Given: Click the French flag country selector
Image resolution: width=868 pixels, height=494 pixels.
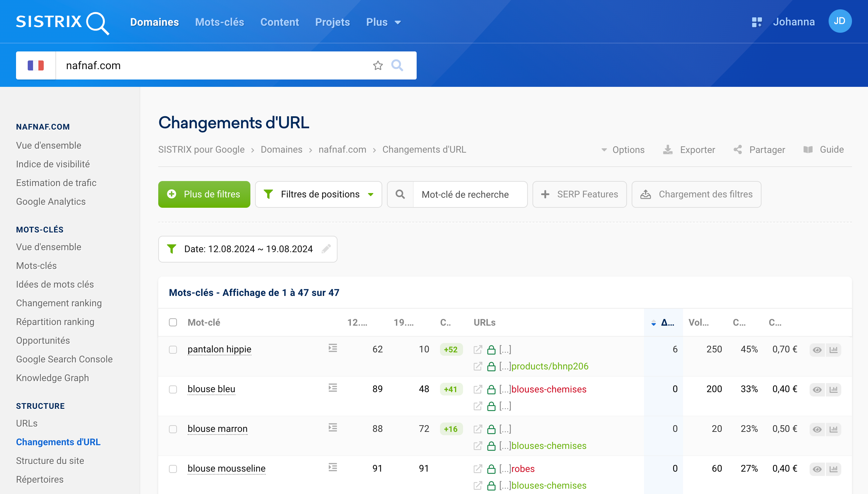Looking at the screenshot, I should 36,65.
